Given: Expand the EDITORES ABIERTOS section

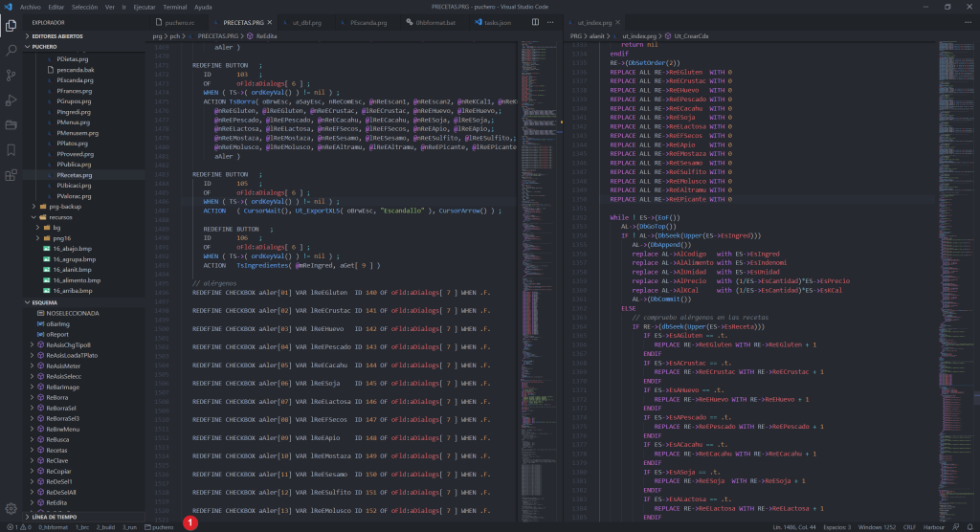Looking at the screenshot, I should [x=57, y=35].
